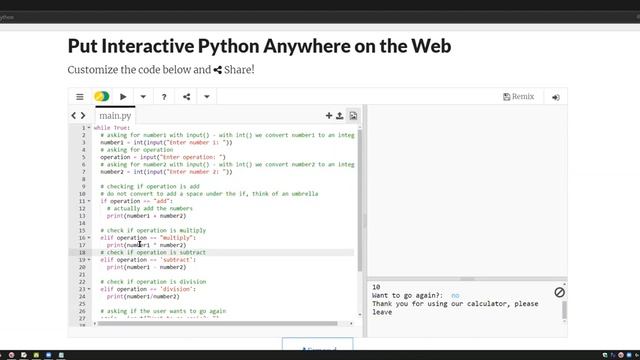Collapse the elif subtract block at line 19

pos(89,260)
